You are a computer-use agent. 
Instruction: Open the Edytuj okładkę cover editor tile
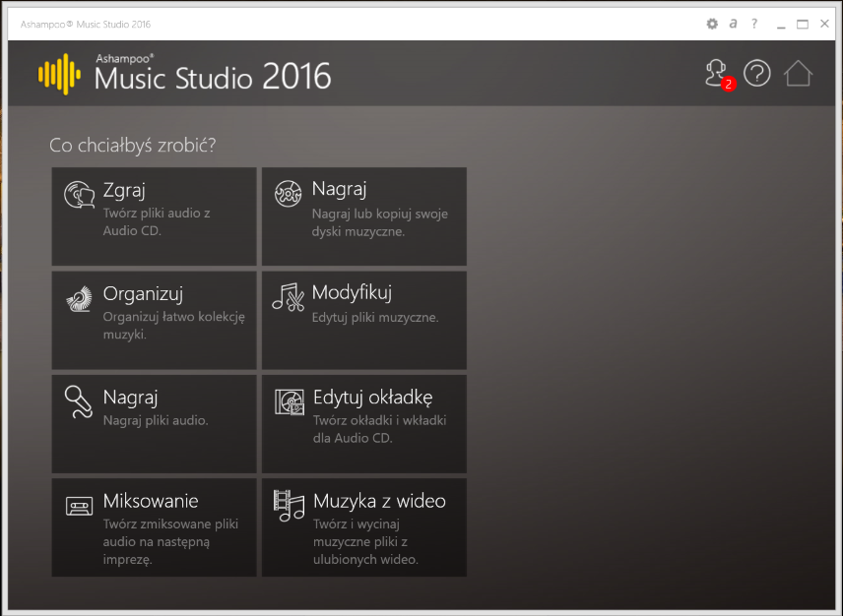pyautogui.click(x=364, y=424)
